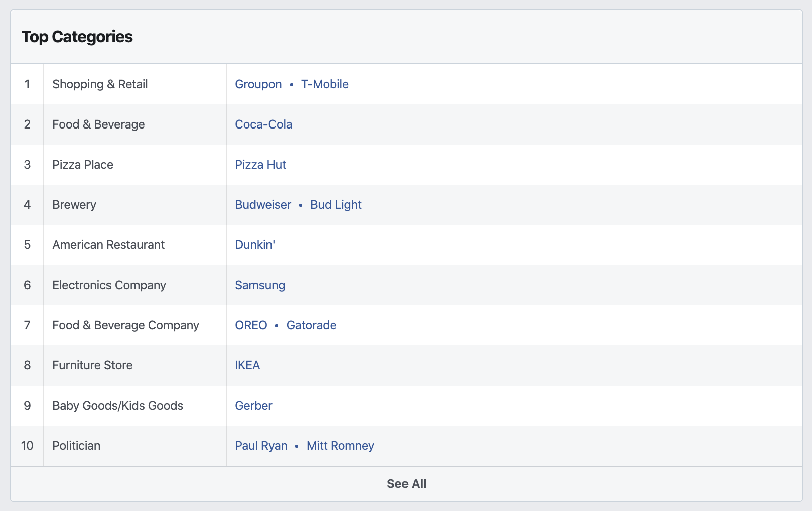This screenshot has height=511, width=812.
Task: Select the Politician category row
Action: [76, 445]
